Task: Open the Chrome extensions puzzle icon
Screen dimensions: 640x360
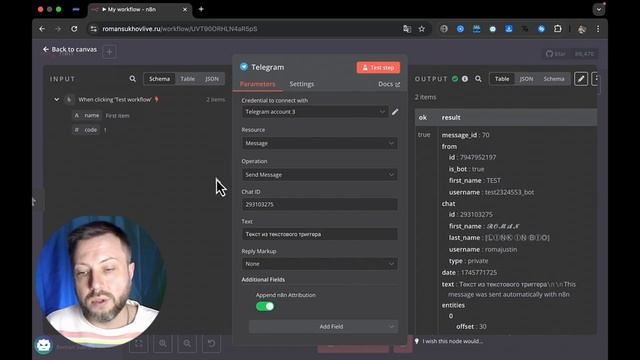Action: 558,29
